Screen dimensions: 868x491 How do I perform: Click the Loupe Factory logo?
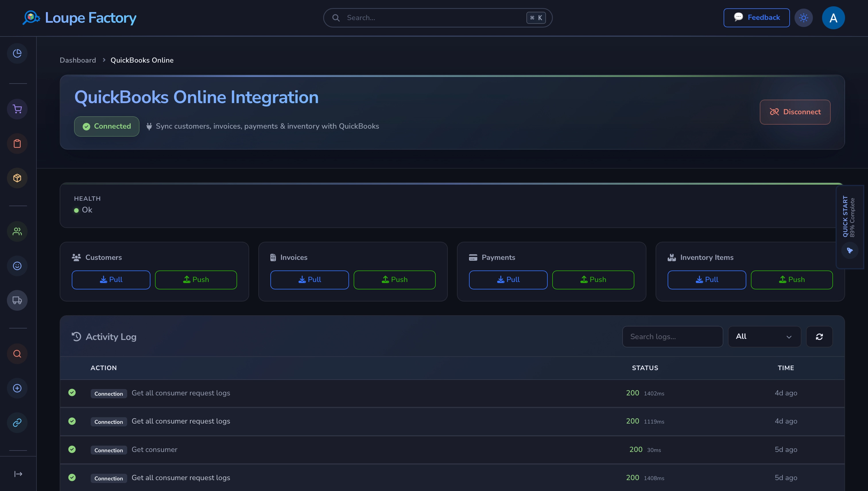click(79, 18)
